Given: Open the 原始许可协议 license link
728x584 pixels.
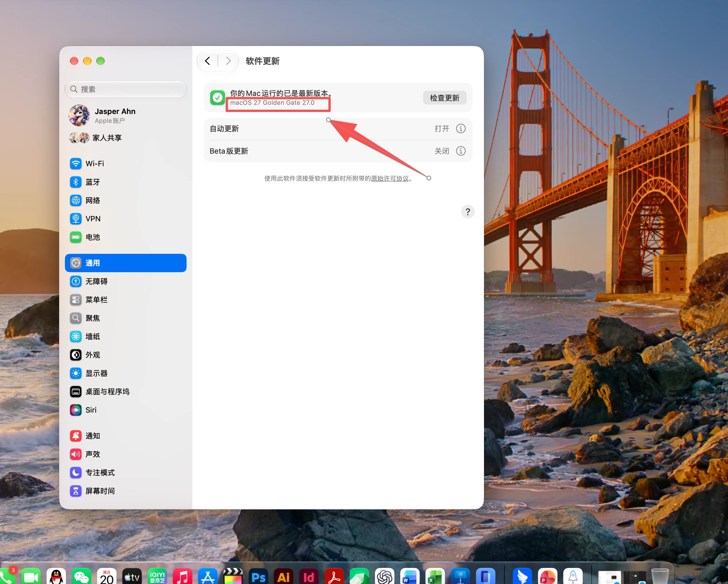Looking at the screenshot, I should coord(390,178).
